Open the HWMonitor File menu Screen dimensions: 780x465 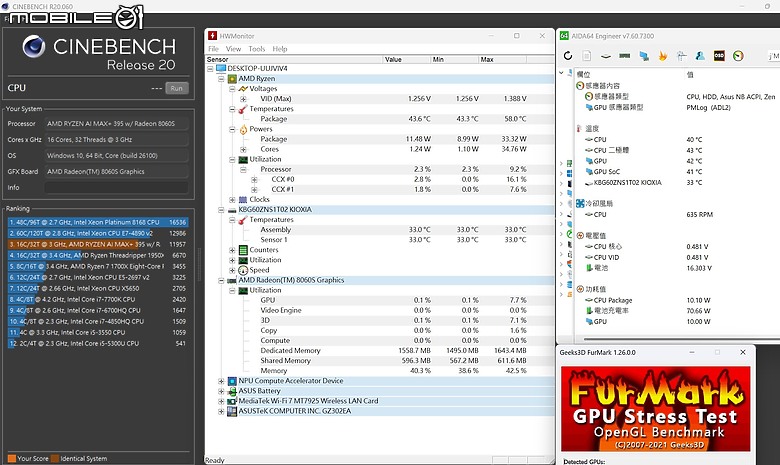[x=213, y=49]
